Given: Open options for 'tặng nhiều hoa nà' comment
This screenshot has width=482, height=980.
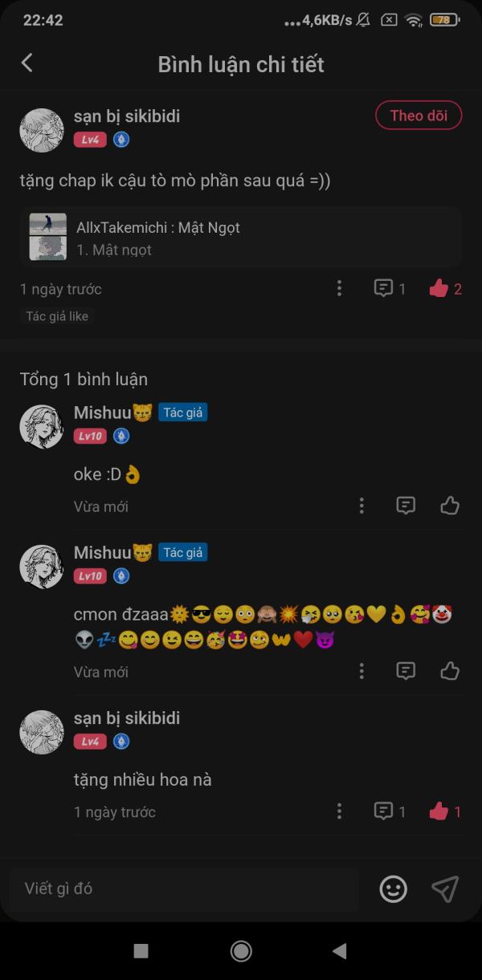Looking at the screenshot, I should point(340,811).
